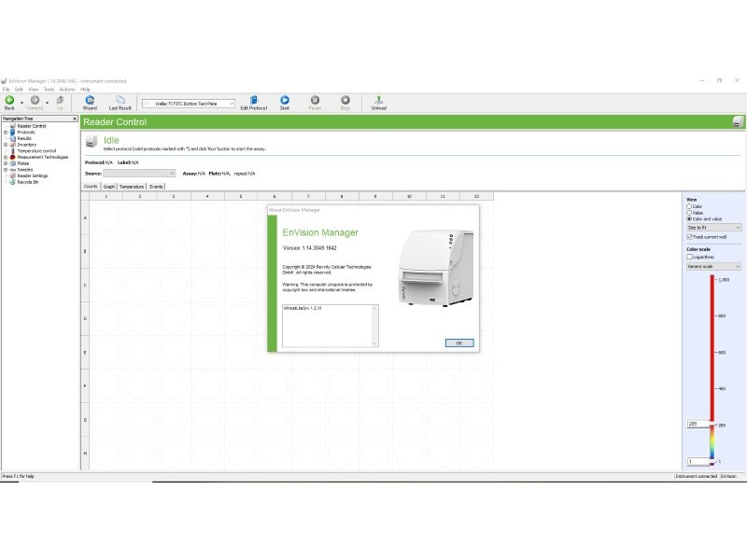The height and width of the screenshot is (560, 747).
Task: Click the Forward arrow icon
Action: coord(35,100)
